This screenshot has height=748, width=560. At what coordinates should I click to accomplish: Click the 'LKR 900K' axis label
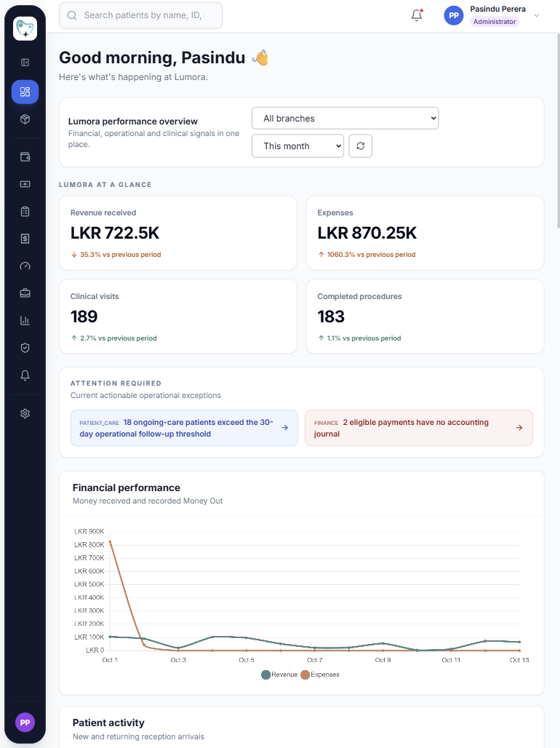click(89, 531)
